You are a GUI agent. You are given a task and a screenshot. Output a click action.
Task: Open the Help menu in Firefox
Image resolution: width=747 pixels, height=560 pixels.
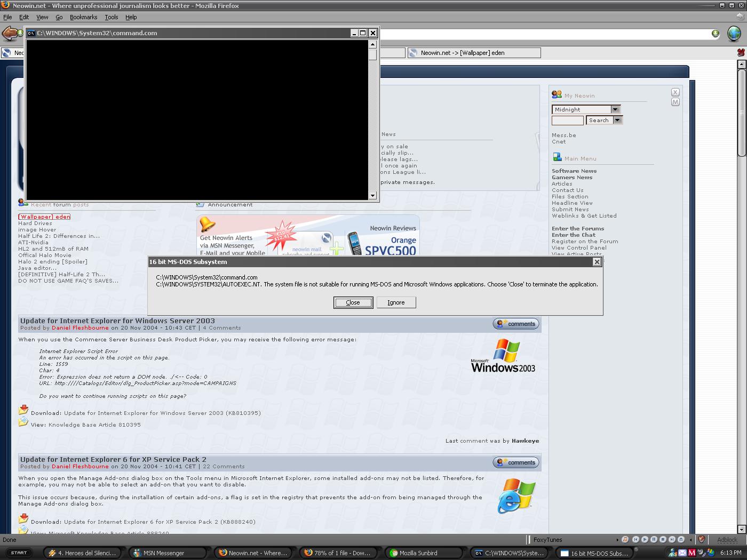click(x=131, y=17)
